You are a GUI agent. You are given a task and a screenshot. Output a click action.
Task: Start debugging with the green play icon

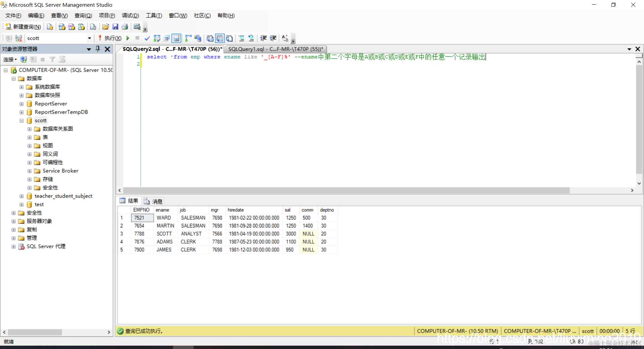[128, 38]
